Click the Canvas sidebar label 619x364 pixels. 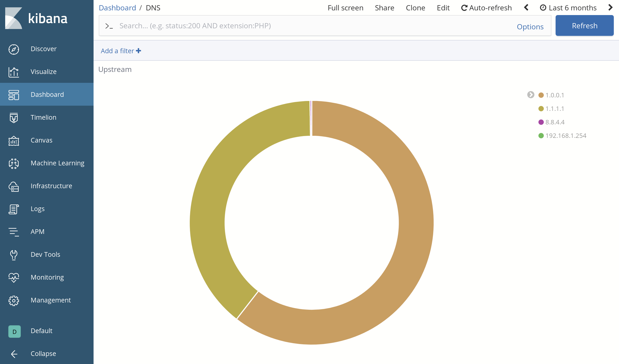42,140
